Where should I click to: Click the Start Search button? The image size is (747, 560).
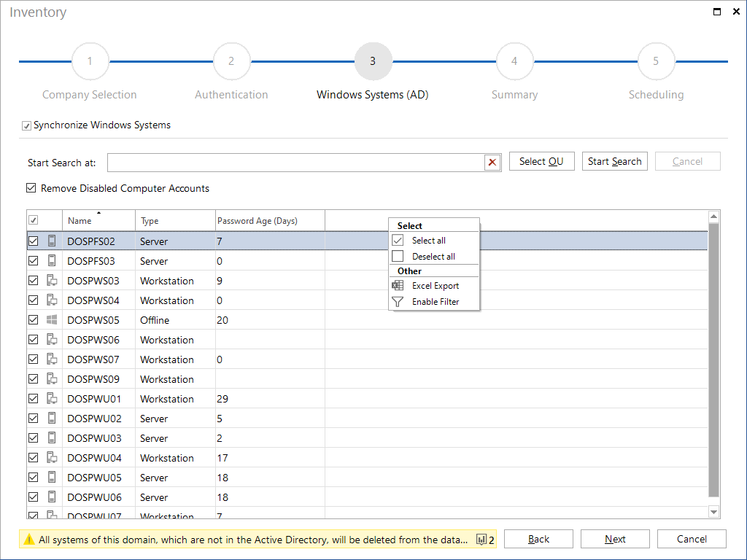coord(614,161)
